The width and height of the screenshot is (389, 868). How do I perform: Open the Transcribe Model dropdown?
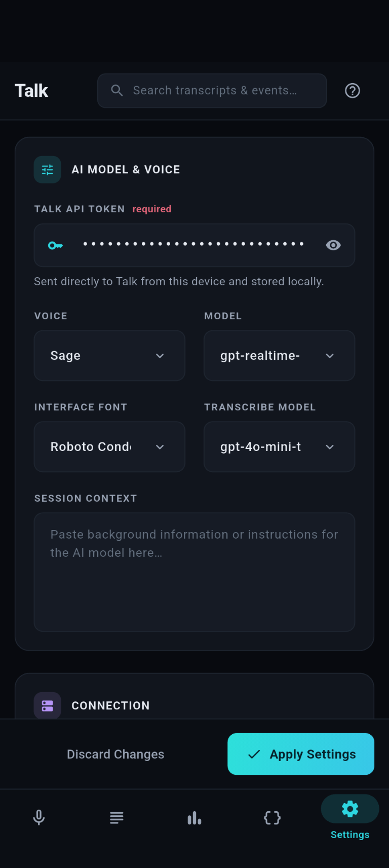click(279, 447)
